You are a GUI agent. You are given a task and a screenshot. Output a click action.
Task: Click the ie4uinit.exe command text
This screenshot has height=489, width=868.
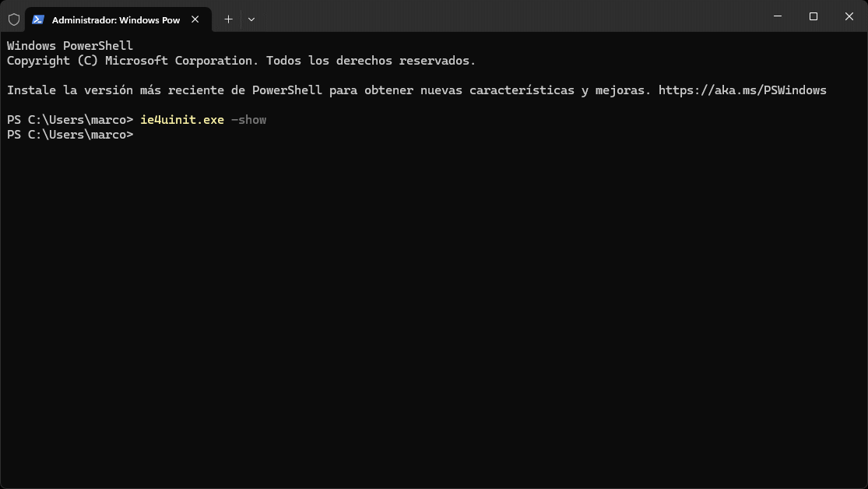pyautogui.click(x=181, y=119)
